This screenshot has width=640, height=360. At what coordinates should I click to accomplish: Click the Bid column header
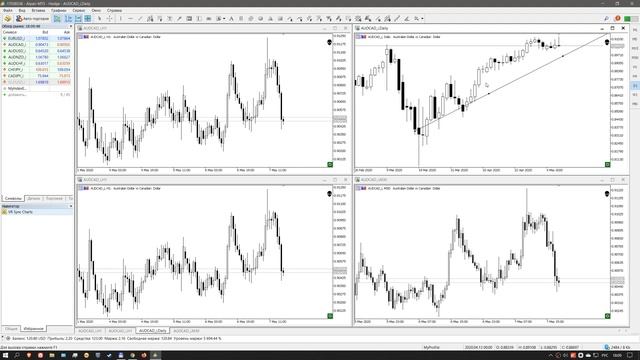click(45, 32)
